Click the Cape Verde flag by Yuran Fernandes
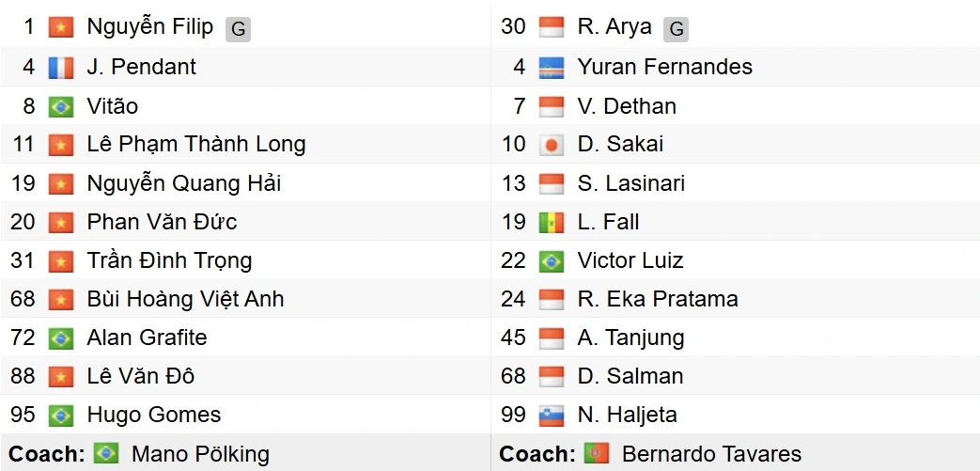The image size is (980, 471). [552, 68]
